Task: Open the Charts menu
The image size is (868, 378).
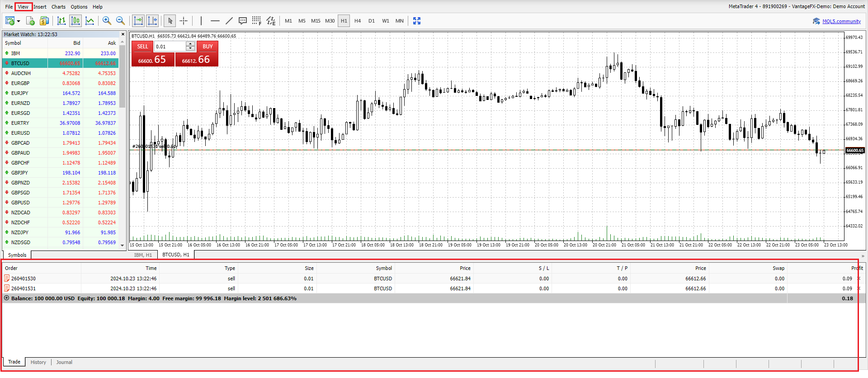Action: (x=58, y=7)
